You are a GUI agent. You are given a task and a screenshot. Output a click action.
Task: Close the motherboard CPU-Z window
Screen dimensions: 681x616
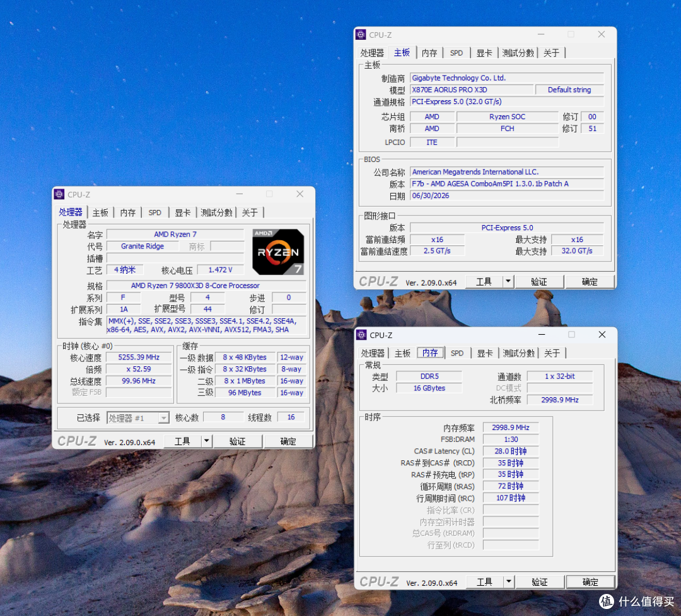pyautogui.click(x=602, y=34)
